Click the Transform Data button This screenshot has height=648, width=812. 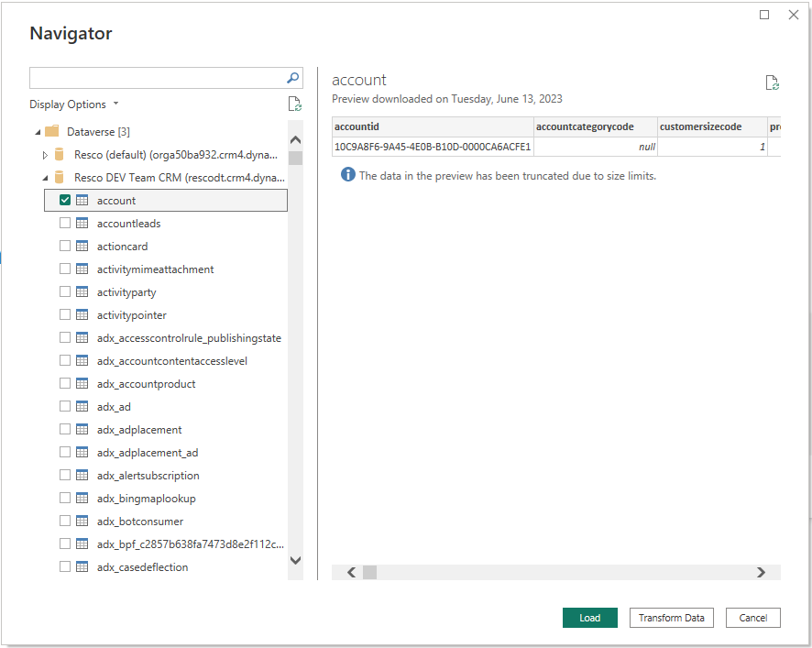point(671,618)
